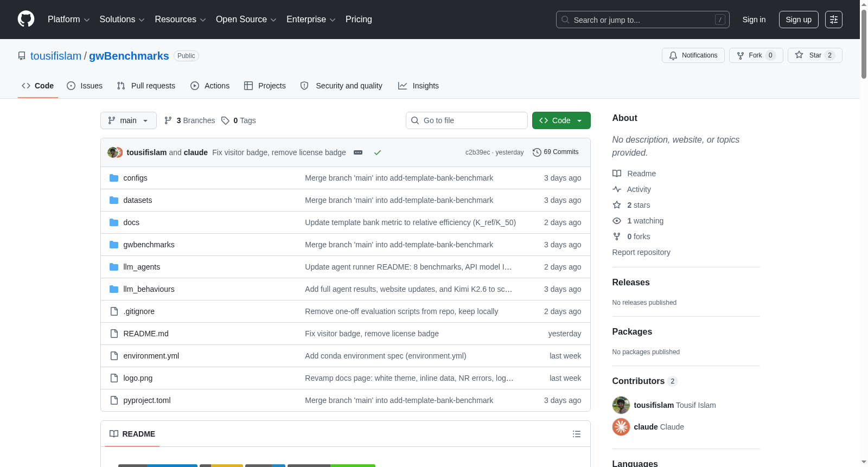Open the Projects tab
868x467 pixels.
click(x=265, y=86)
